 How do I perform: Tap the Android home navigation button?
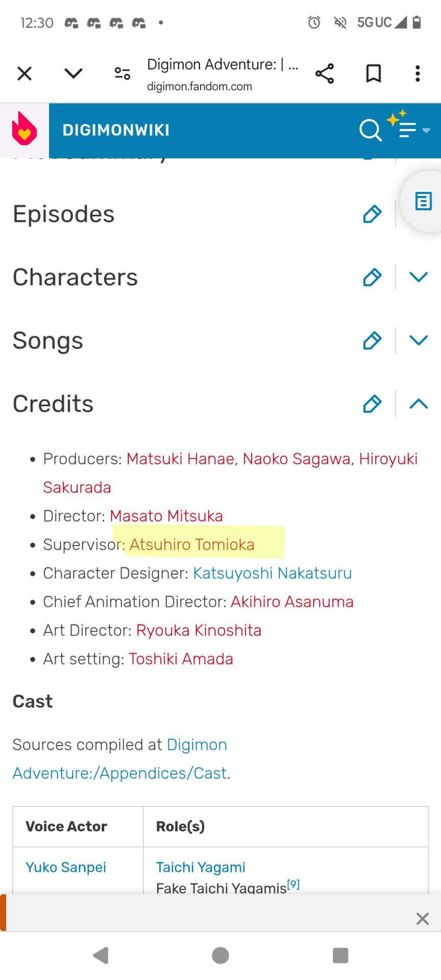coord(220,955)
